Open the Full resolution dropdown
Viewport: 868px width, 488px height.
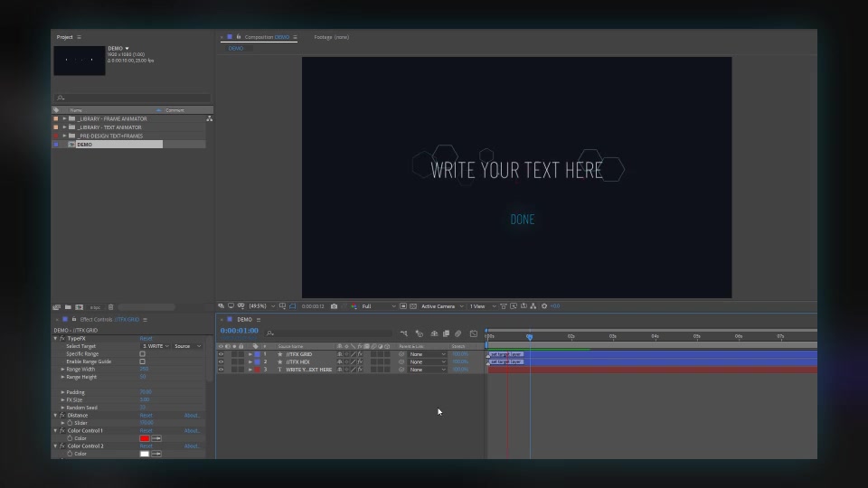click(x=379, y=306)
